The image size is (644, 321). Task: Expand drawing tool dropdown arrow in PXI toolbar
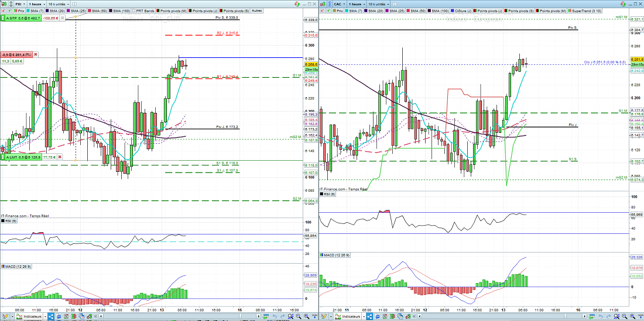coord(12,316)
